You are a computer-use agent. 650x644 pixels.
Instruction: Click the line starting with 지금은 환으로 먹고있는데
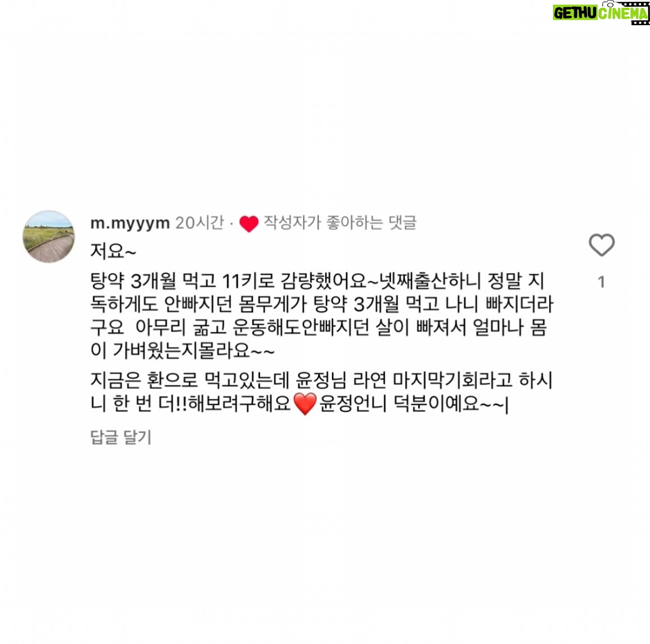click(x=321, y=380)
